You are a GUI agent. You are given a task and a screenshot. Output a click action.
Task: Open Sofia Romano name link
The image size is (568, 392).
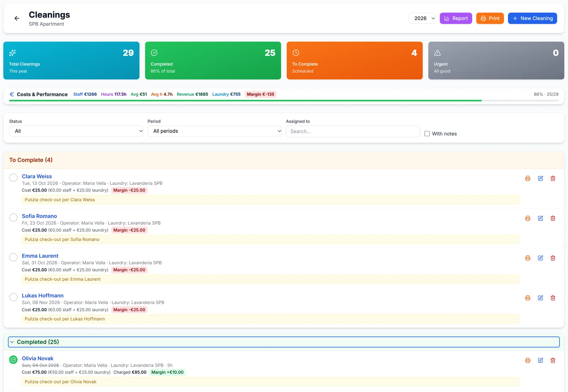coord(39,216)
